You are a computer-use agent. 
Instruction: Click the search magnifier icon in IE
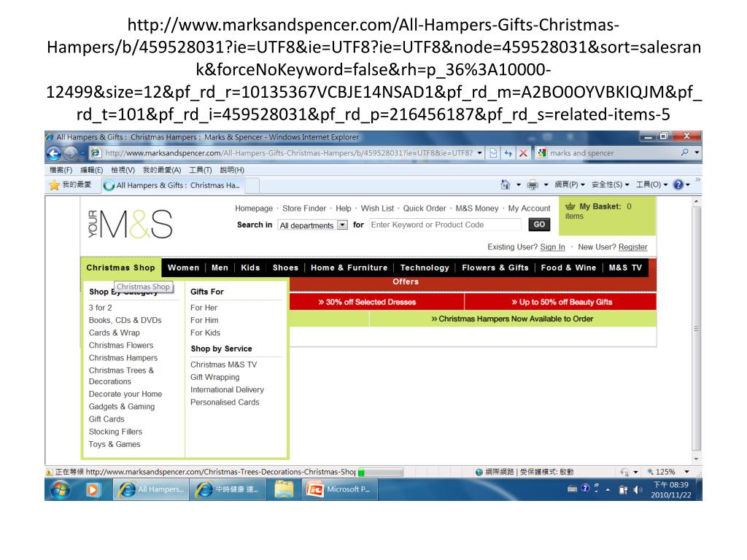click(x=684, y=152)
